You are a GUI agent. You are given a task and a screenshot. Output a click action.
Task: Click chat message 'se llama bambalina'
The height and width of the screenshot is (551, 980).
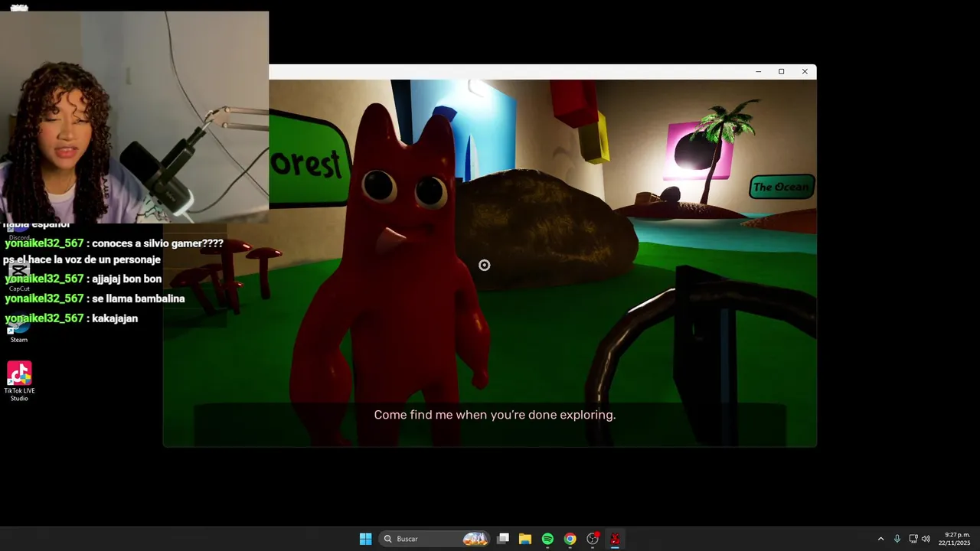coord(139,298)
